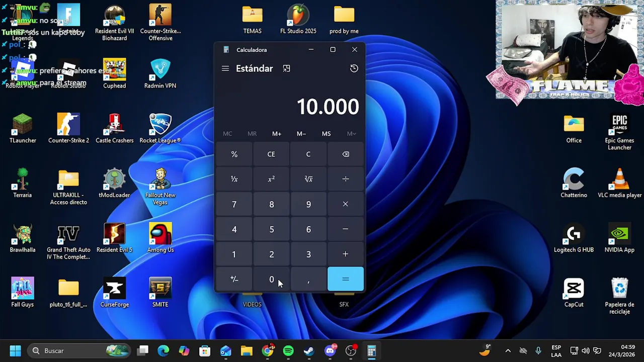Select the Brawlhalla desktop icon
Viewport: 644px width, 362px height.
23,238
